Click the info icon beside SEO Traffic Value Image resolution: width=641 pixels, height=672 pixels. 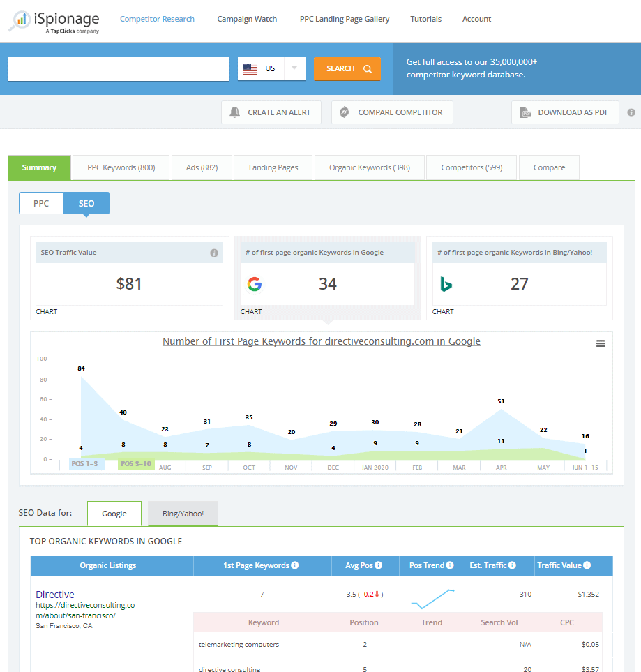tap(214, 253)
